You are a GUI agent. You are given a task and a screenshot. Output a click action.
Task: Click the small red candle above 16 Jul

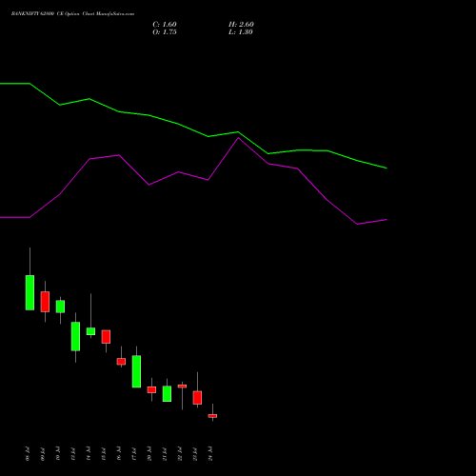pos(121,362)
